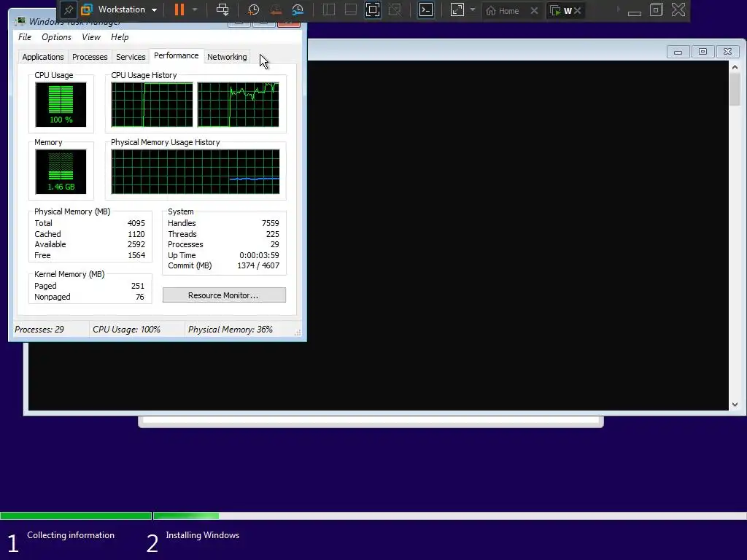Click the Nonpaged memory value 76
This screenshot has height=560, width=747.
(x=139, y=297)
